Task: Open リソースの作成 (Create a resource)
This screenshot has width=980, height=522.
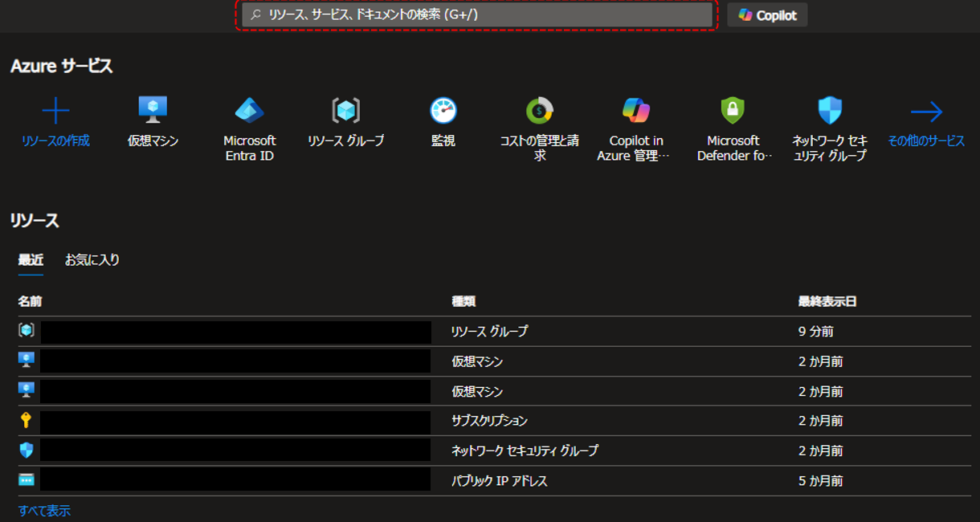Action: click(x=53, y=110)
